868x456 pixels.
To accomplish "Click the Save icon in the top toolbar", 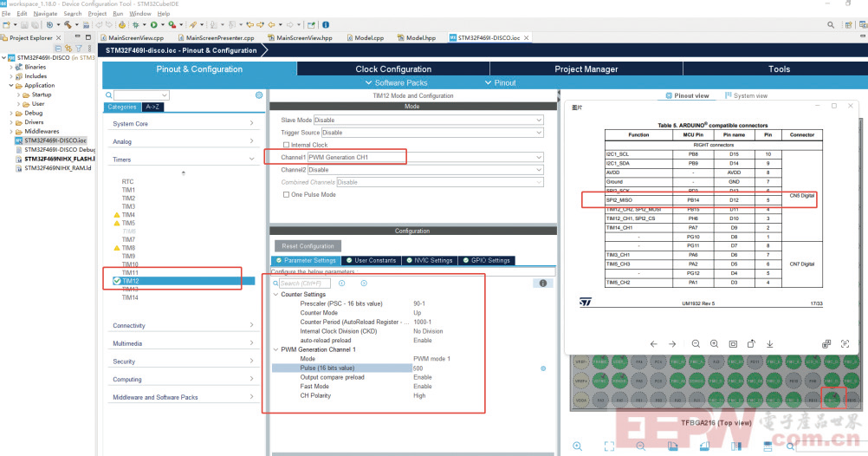I will click(25, 25).
